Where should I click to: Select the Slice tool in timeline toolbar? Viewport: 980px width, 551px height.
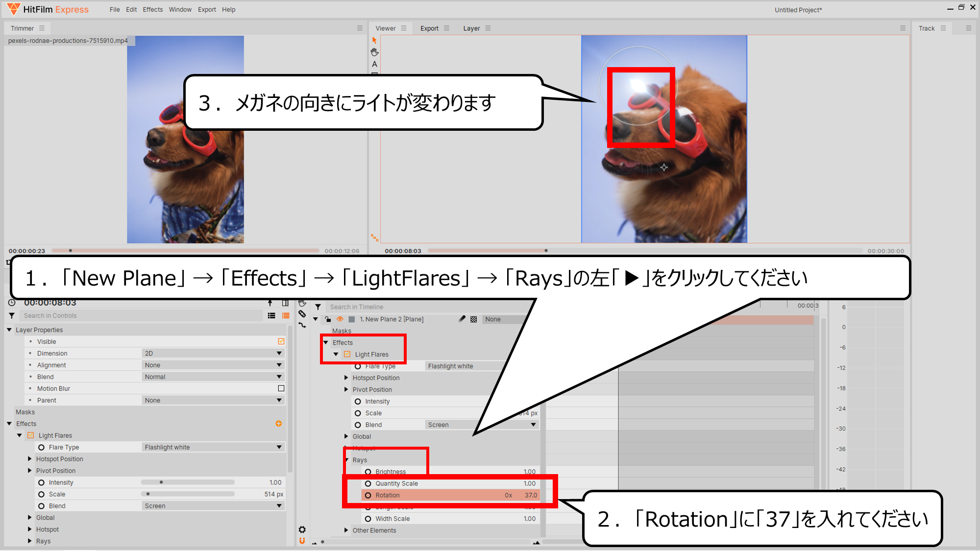302,314
